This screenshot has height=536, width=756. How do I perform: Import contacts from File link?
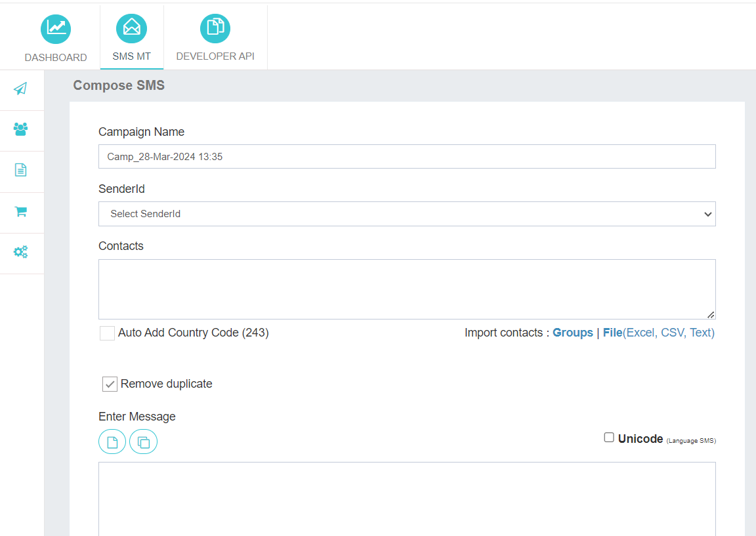pyautogui.click(x=612, y=333)
